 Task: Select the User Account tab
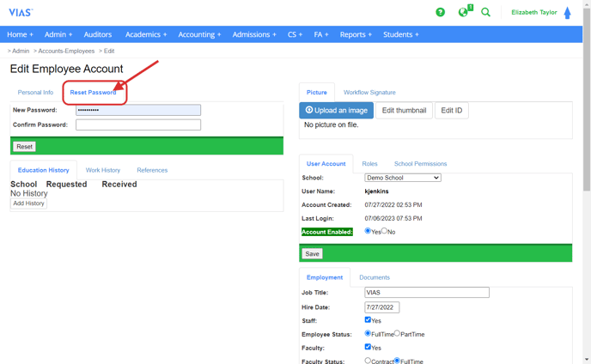point(326,164)
